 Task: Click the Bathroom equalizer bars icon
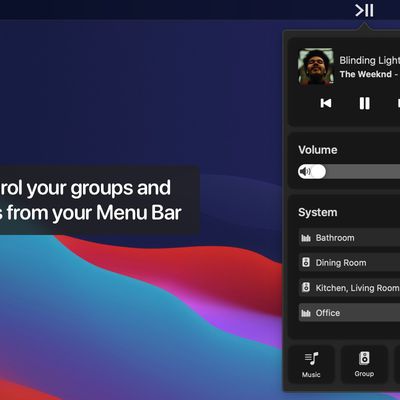coord(306,238)
